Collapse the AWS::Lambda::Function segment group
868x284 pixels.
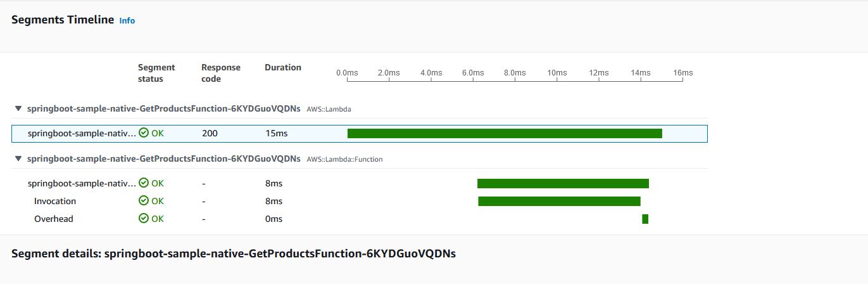[18, 159]
